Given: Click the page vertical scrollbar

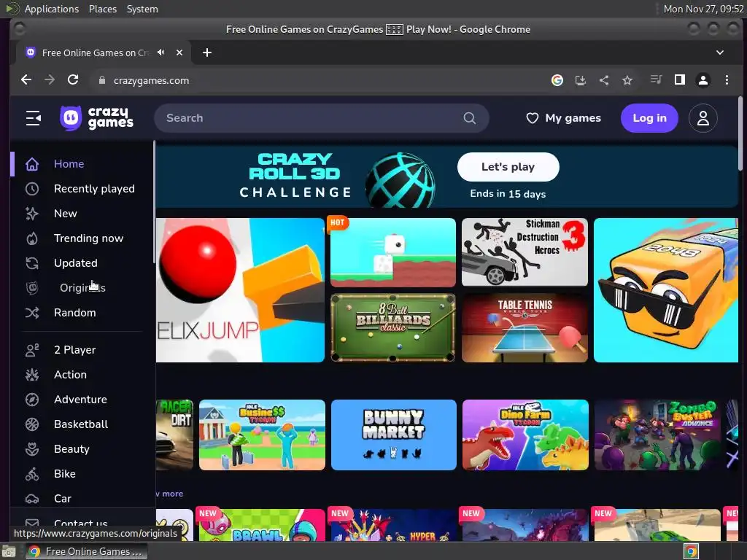Looking at the screenshot, I should [x=740, y=133].
